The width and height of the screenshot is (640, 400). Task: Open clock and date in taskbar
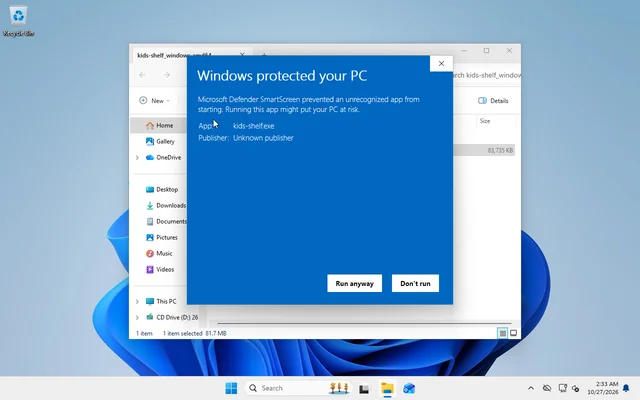(x=603, y=388)
